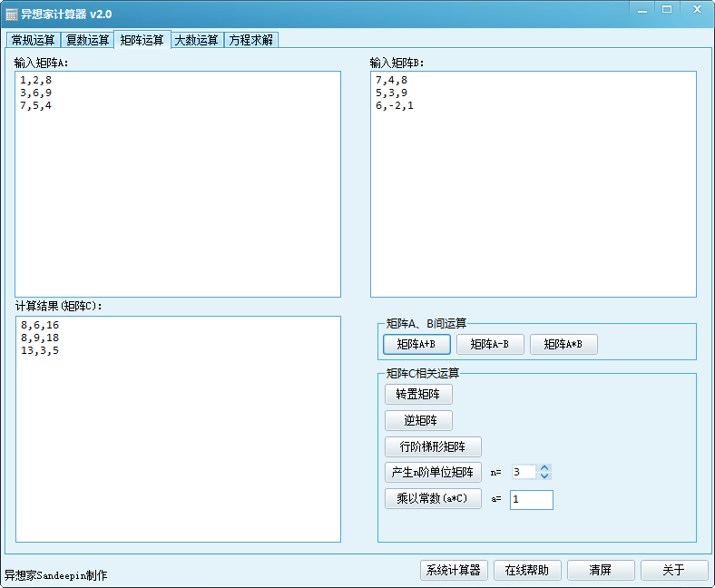Click the calculator app icon in title bar
Viewport: 715px width, 588px height.
(12, 15)
